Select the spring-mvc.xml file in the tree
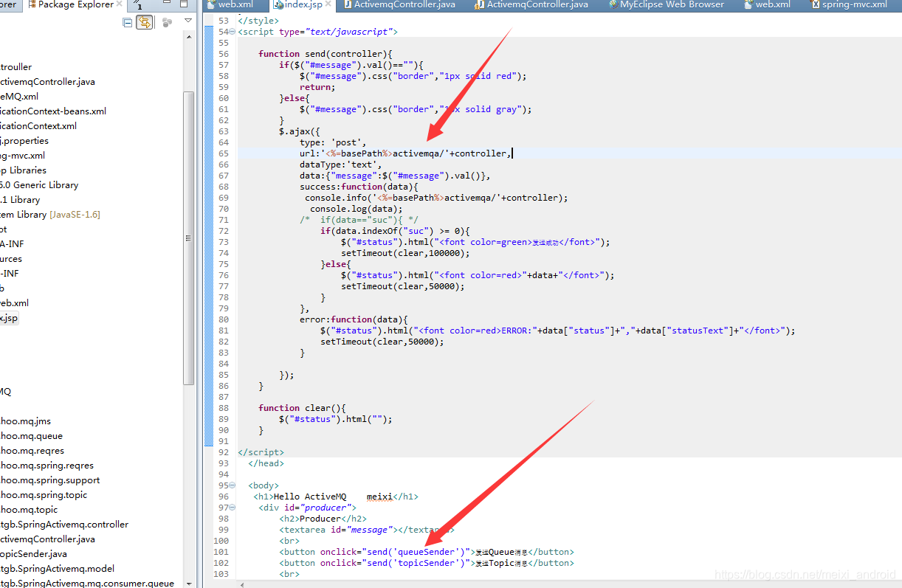The width and height of the screenshot is (902, 588). pyautogui.click(x=23, y=155)
